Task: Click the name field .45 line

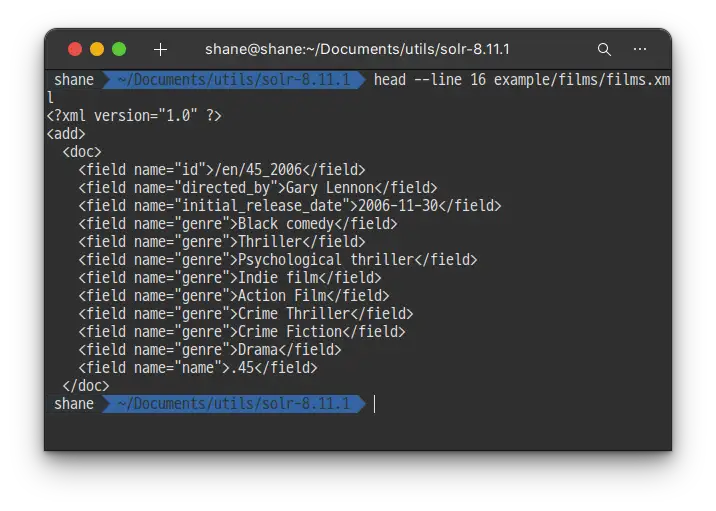Action: (x=198, y=368)
